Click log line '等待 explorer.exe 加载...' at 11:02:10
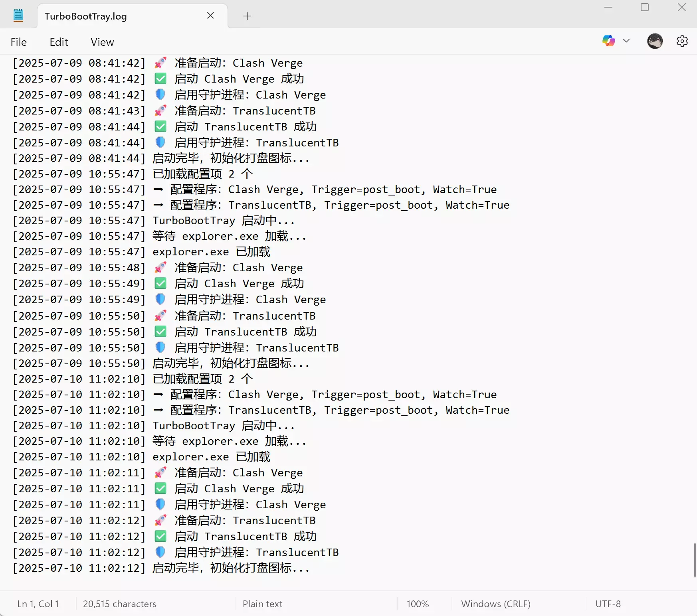The width and height of the screenshot is (697, 616). tap(159, 441)
